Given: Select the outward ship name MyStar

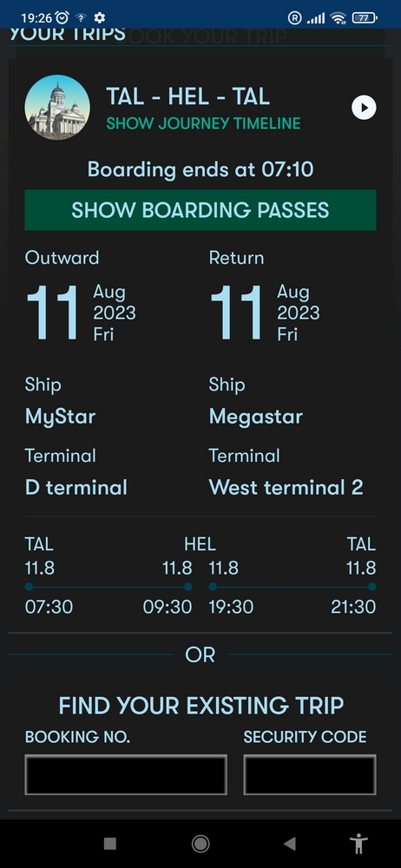Looking at the screenshot, I should pos(61,417).
